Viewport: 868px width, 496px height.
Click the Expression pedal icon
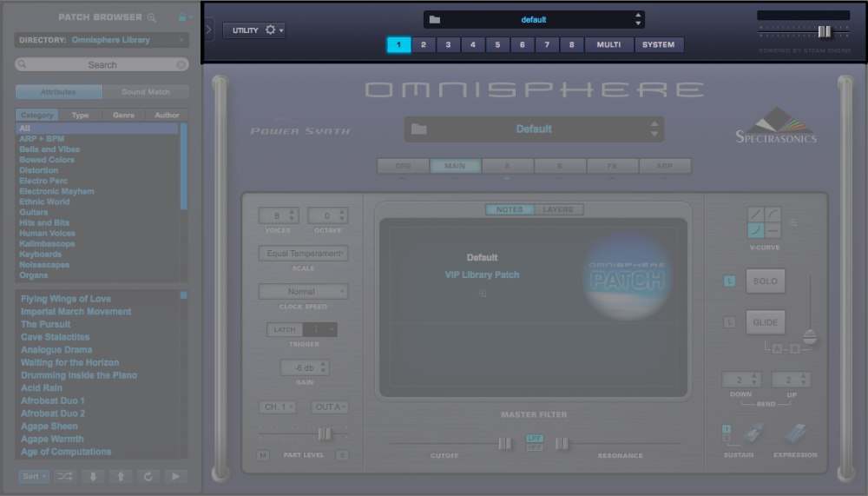pos(795,433)
